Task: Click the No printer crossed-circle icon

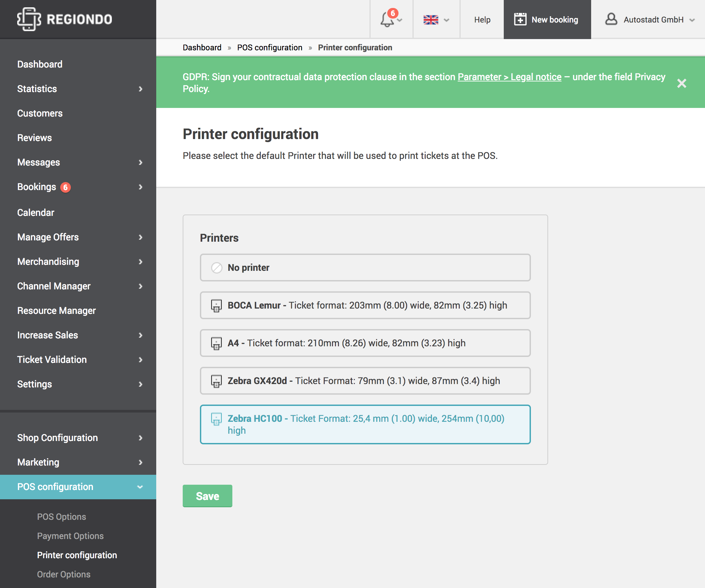Action: (216, 268)
